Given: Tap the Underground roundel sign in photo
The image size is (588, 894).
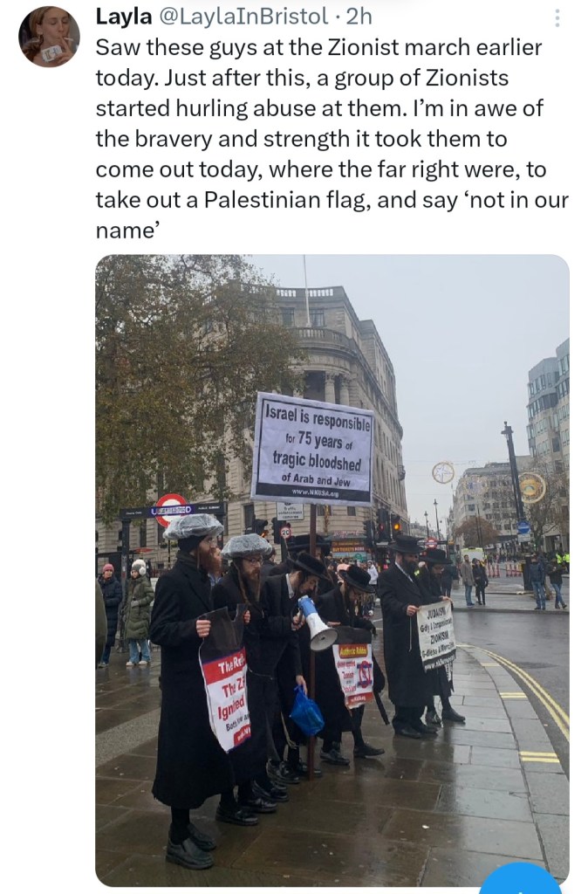Looking at the screenshot, I should pyautogui.click(x=171, y=510).
